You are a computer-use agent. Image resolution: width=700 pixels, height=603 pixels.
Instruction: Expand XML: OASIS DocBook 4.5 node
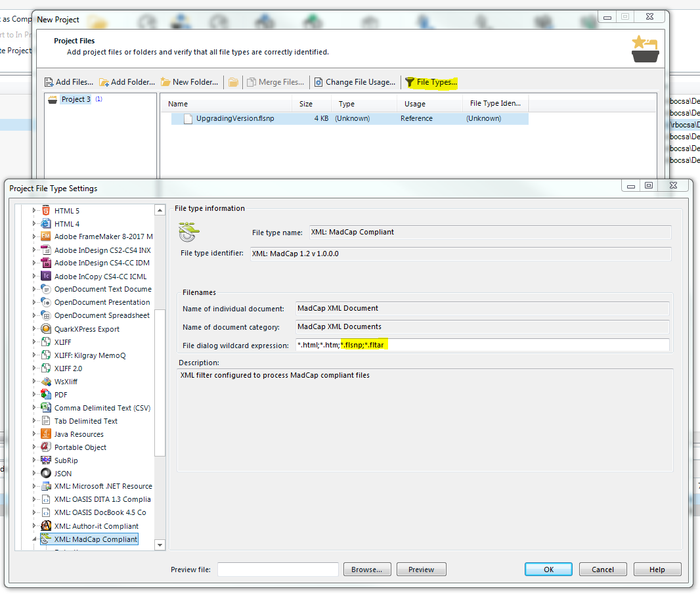click(34, 512)
